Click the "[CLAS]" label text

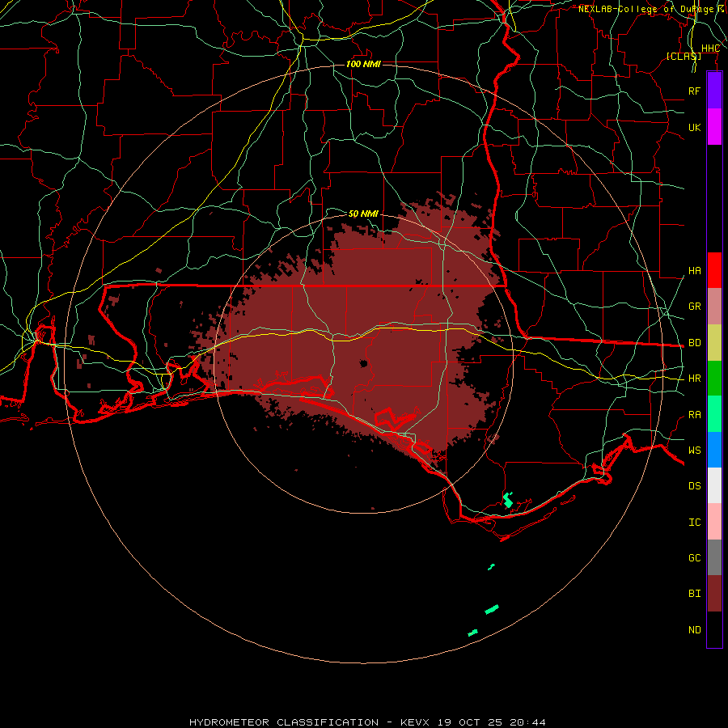(684, 56)
